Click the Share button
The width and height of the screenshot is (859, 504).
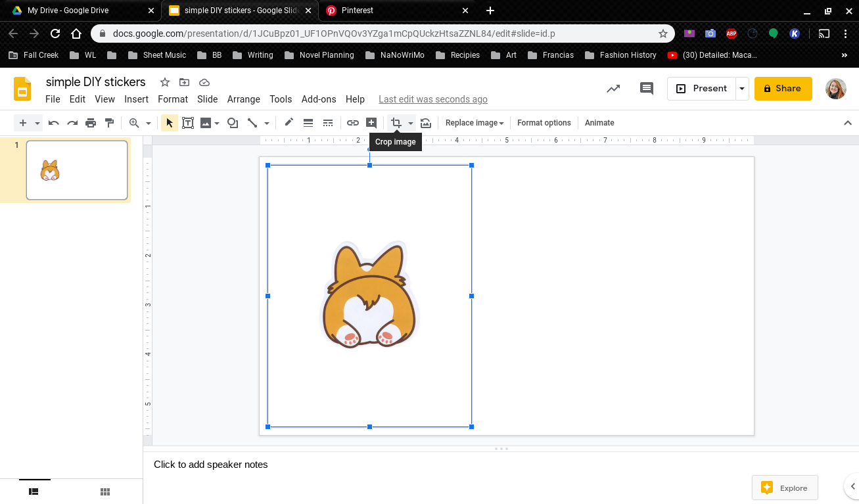coord(783,88)
